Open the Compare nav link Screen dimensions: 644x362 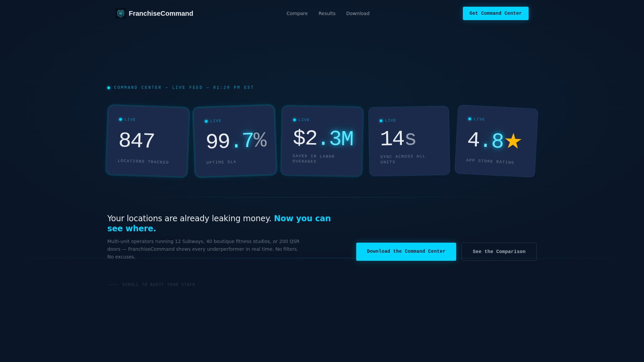[x=297, y=13]
